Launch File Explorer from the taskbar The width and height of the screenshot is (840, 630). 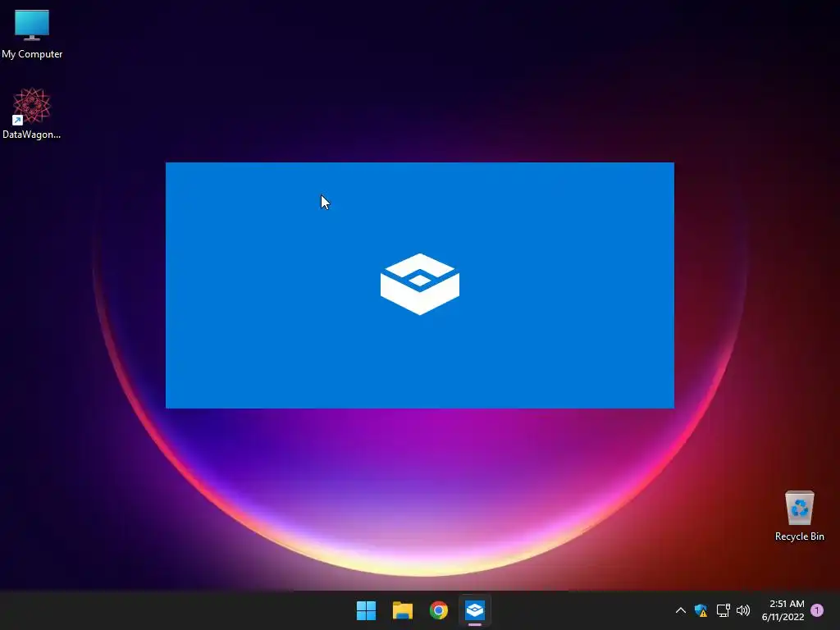coord(402,610)
